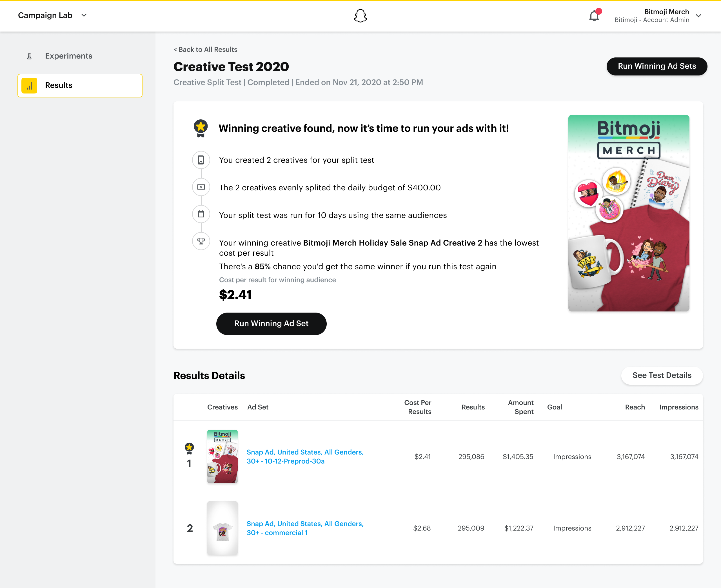Click the calendar duration step icon

point(201,214)
